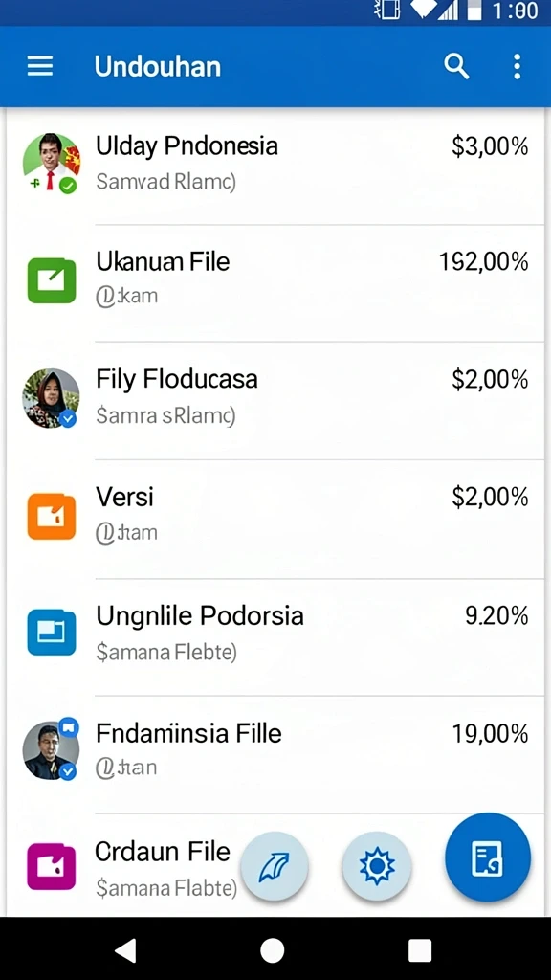The width and height of the screenshot is (551, 980).
Task: Open the Ulday Pndonesia profile picture
Action: 52,163
